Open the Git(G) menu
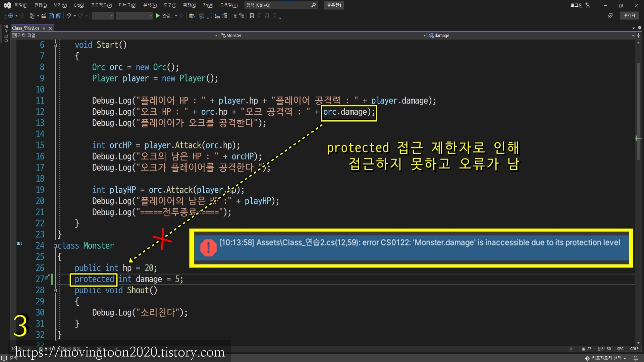 [x=79, y=5]
